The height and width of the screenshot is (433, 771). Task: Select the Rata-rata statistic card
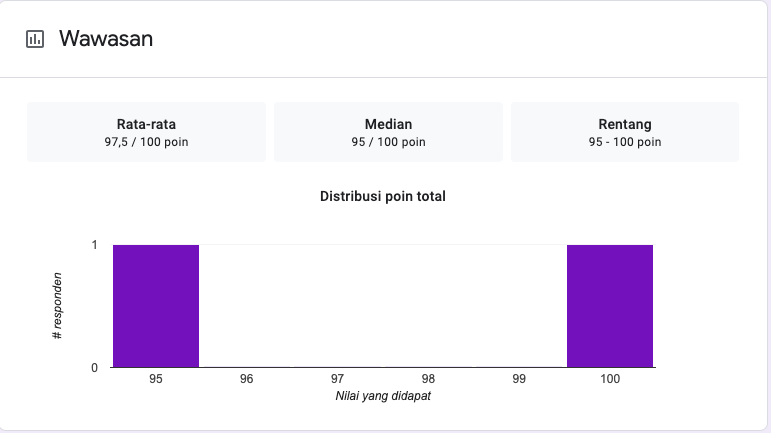tap(146, 132)
